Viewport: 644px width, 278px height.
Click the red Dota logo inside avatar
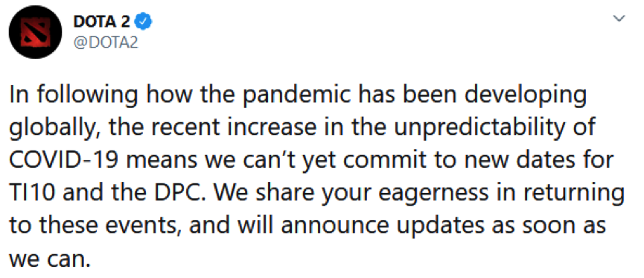pyautogui.click(x=36, y=32)
